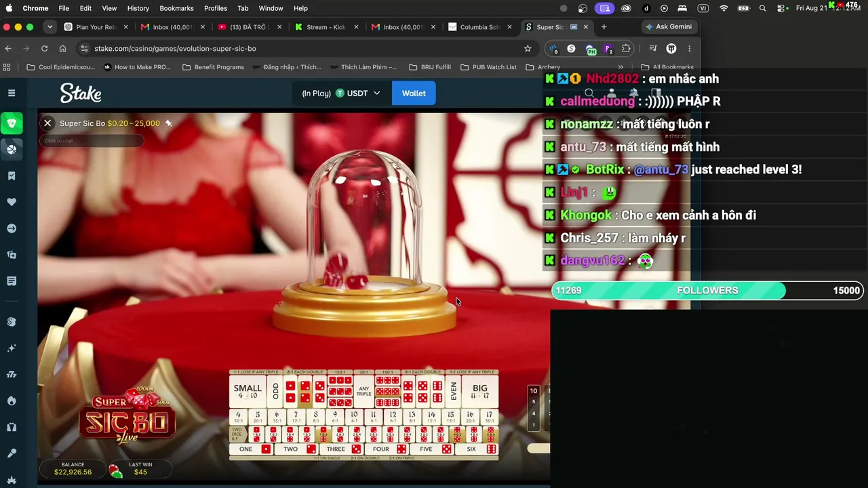Open the tab search dropdown arrow
The width and height of the screenshot is (868, 488).
tap(50, 27)
